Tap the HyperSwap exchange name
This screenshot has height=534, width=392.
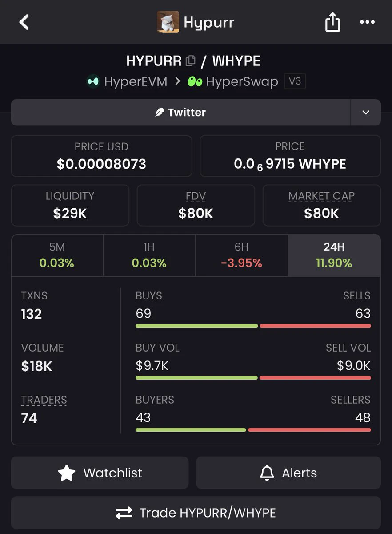point(242,82)
